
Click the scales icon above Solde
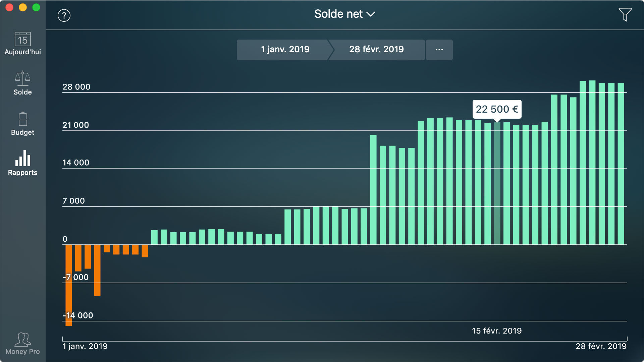pyautogui.click(x=22, y=78)
